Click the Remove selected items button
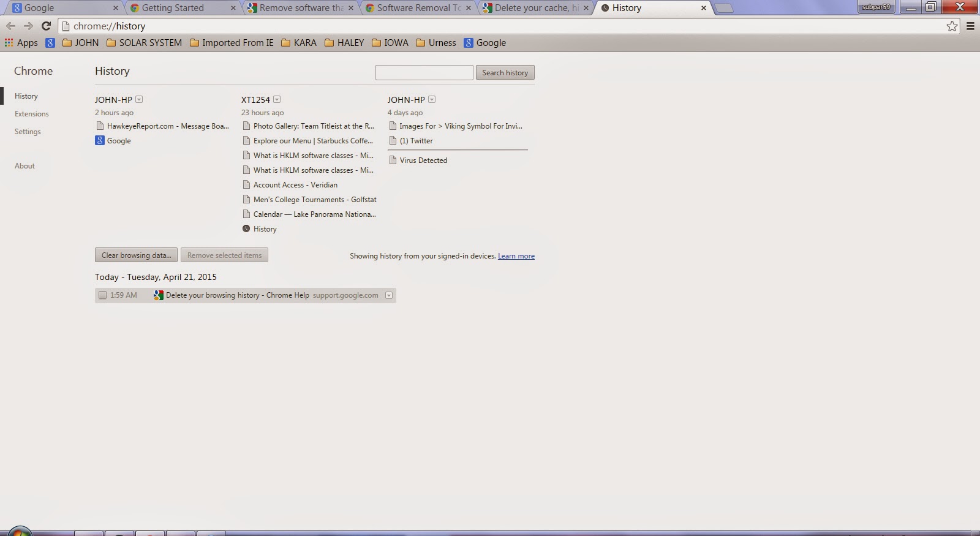This screenshot has width=980, height=536. [225, 255]
